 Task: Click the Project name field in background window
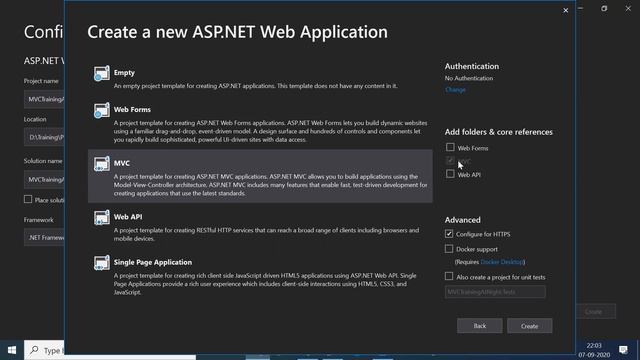[44, 99]
